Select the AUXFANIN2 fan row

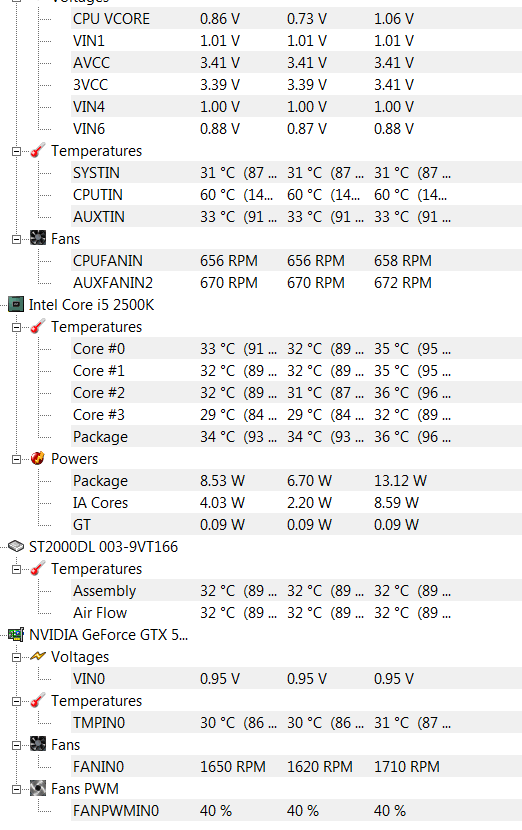[296, 283]
